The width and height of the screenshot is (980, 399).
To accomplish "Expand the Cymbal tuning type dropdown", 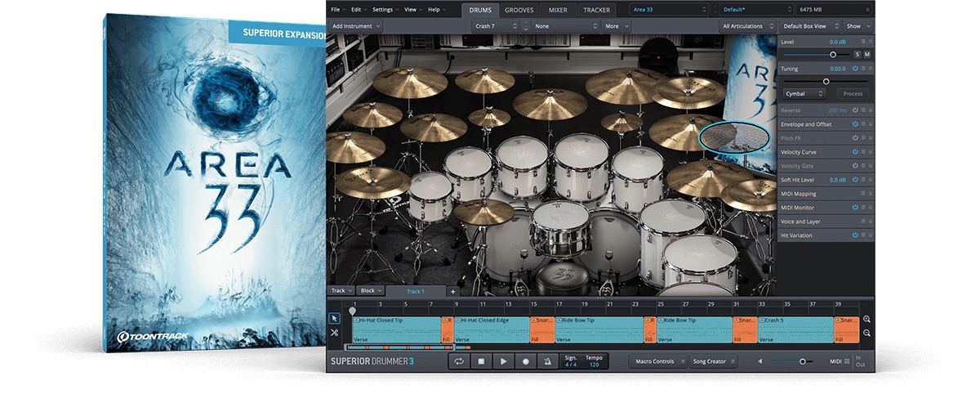I will pos(804,94).
